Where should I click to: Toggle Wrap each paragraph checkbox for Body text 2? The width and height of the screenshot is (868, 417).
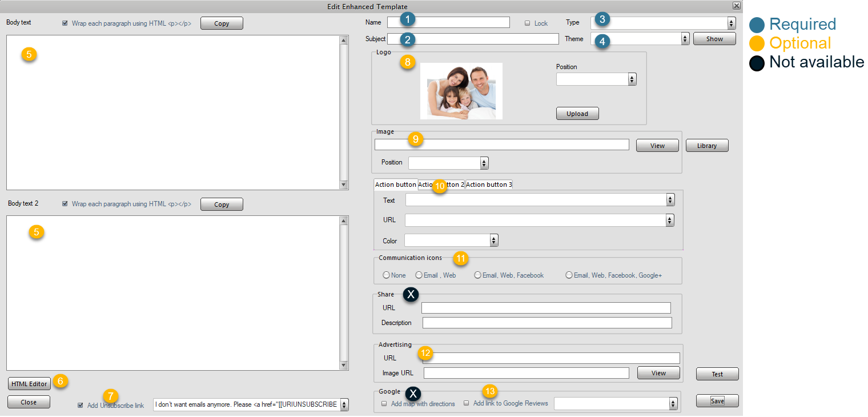pyautogui.click(x=65, y=203)
